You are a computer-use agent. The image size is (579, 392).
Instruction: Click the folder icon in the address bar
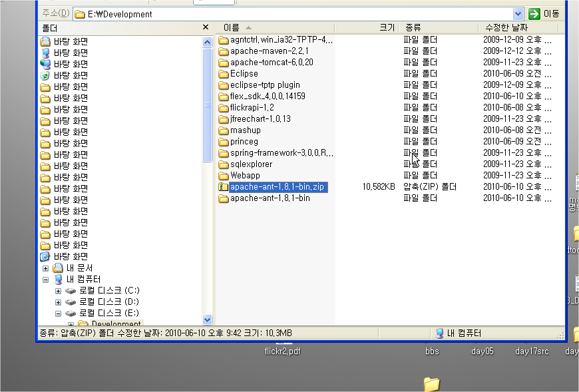click(79, 15)
